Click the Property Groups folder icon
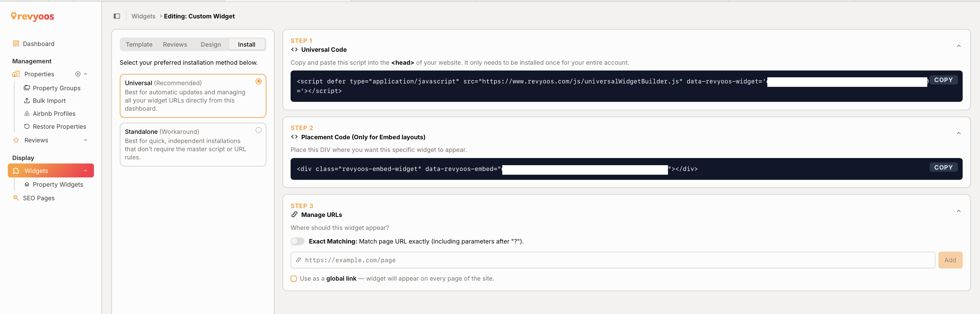 (x=27, y=88)
